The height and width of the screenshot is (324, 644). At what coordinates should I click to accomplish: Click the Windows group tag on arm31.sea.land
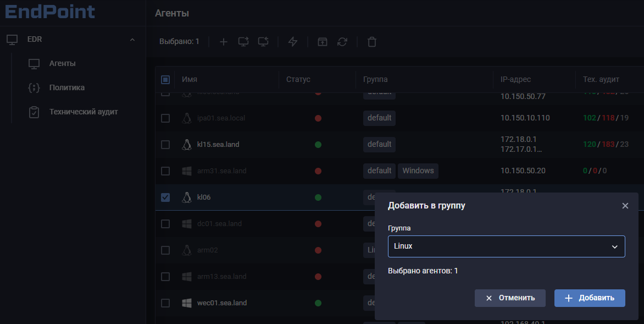(418, 171)
